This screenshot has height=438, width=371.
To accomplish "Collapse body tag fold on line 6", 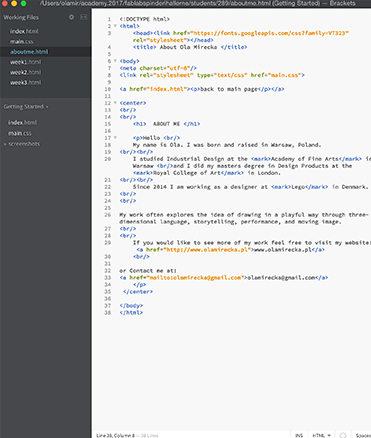I will click(x=115, y=61).
